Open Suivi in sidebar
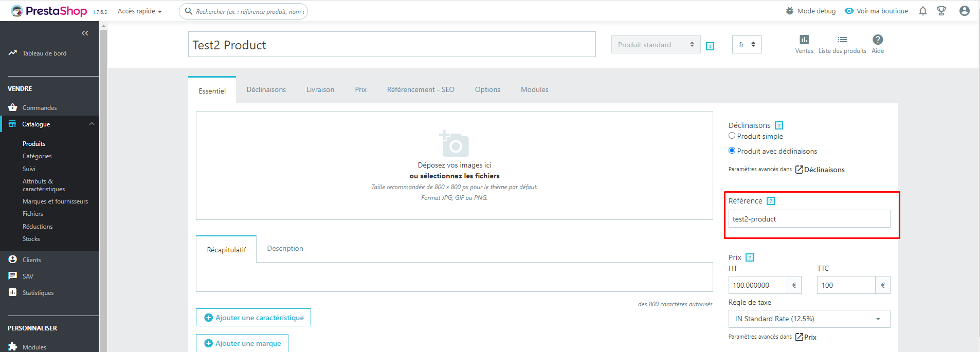 coord(29,169)
